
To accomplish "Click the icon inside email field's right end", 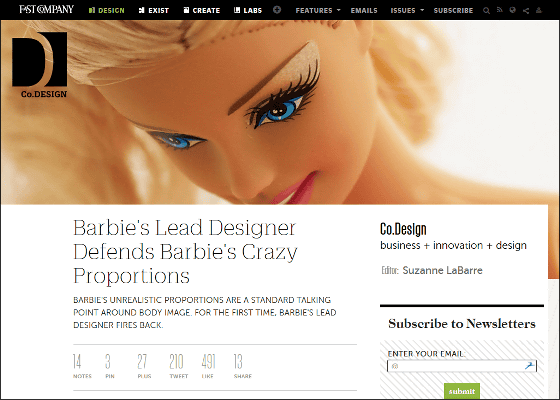I will click(529, 365).
